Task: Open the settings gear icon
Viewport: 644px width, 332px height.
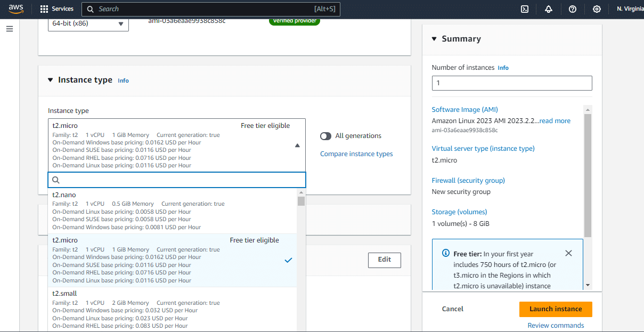Action: tap(597, 9)
